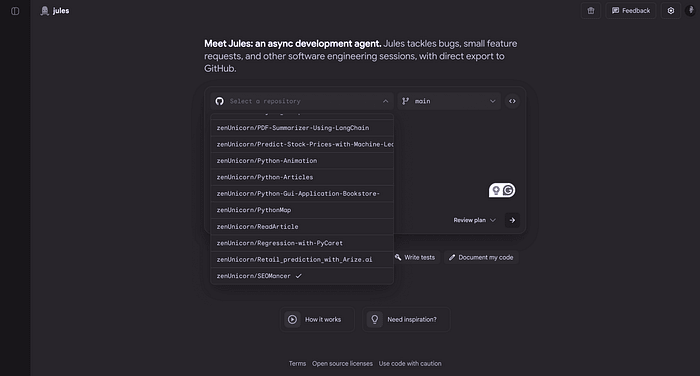
Task: Open the Review plan dropdown
Action: [474, 220]
